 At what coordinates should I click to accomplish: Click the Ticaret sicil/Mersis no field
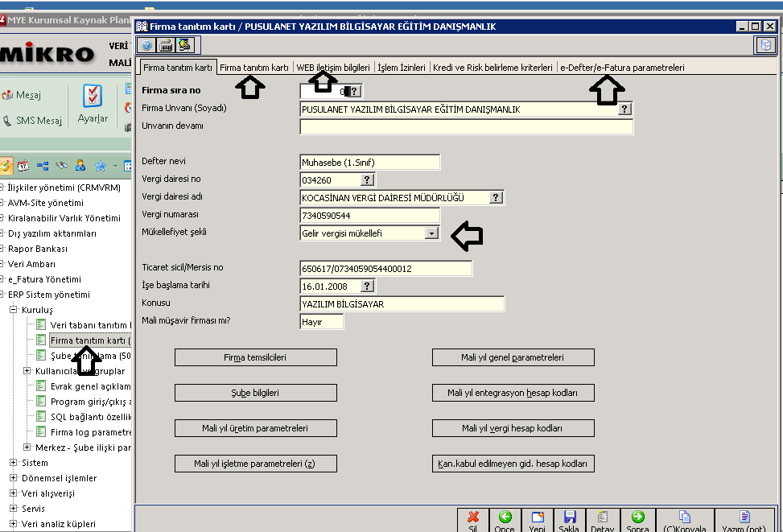(x=386, y=269)
